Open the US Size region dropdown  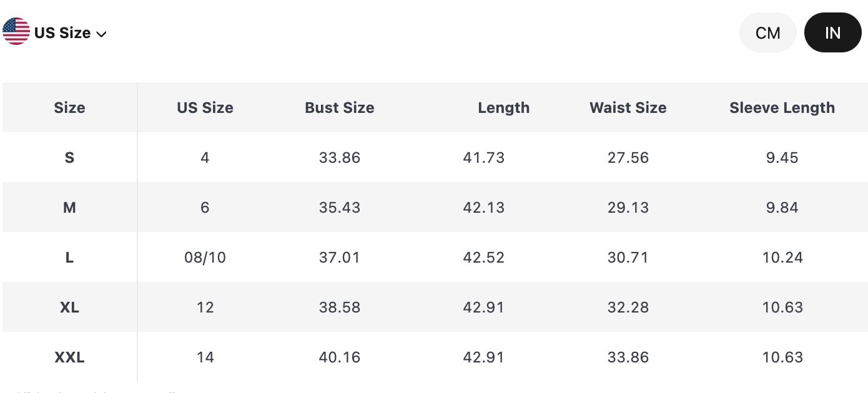55,32
